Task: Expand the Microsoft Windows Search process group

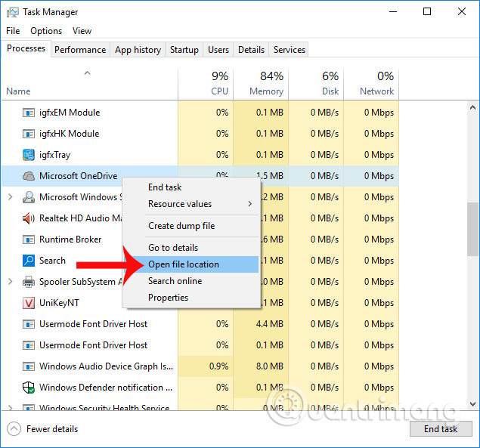Action: [x=10, y=197]
